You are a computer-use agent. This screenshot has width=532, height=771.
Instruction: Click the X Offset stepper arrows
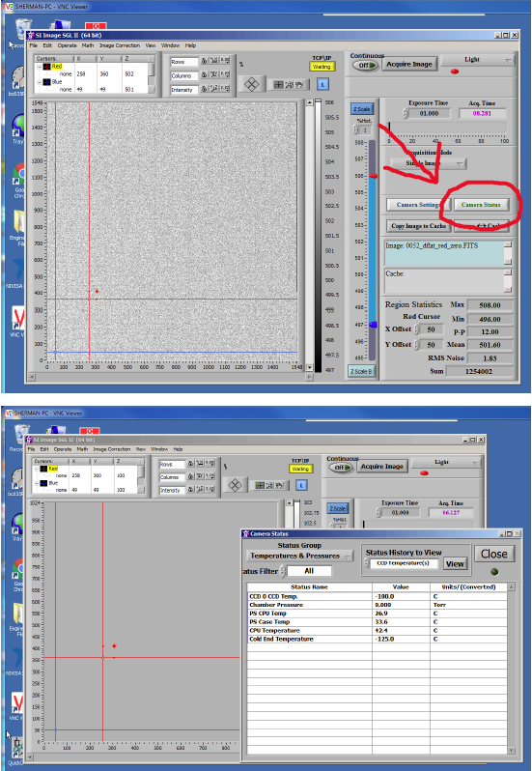416,329
